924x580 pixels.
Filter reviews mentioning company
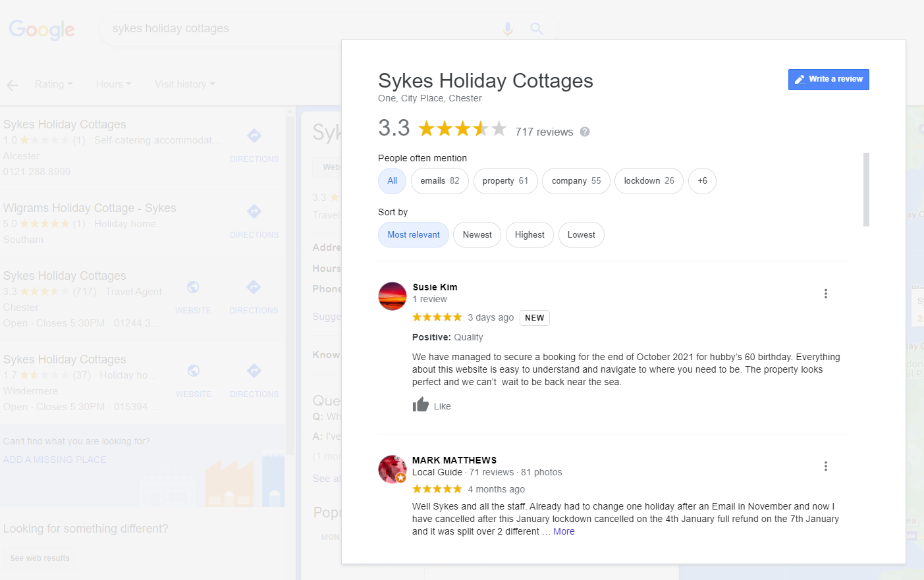[576, 181]
